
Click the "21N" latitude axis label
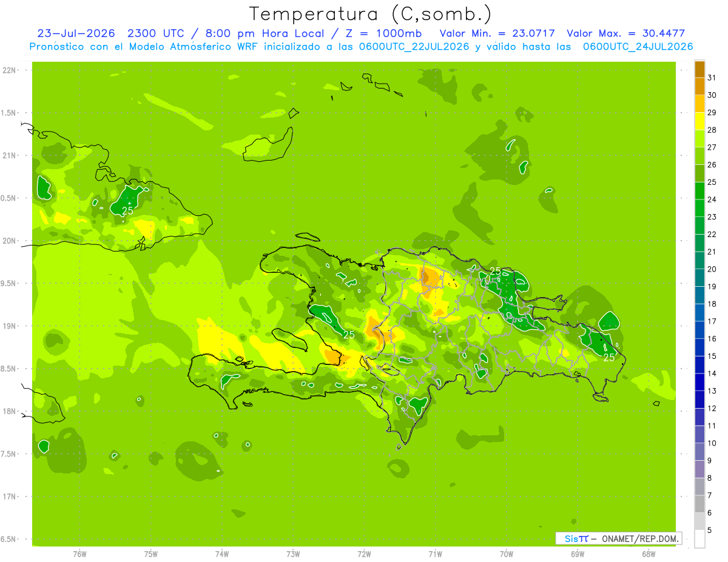[x=8, y=156]
